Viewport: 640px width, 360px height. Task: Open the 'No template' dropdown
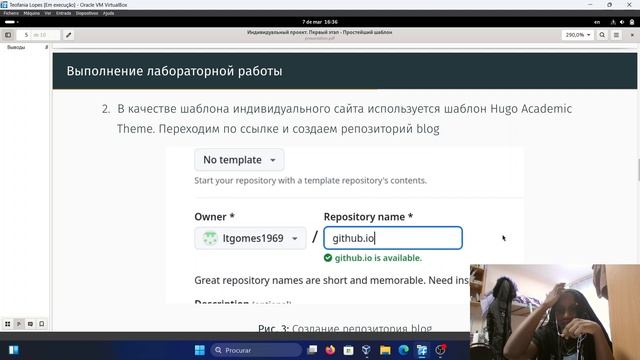pos(239,160)
